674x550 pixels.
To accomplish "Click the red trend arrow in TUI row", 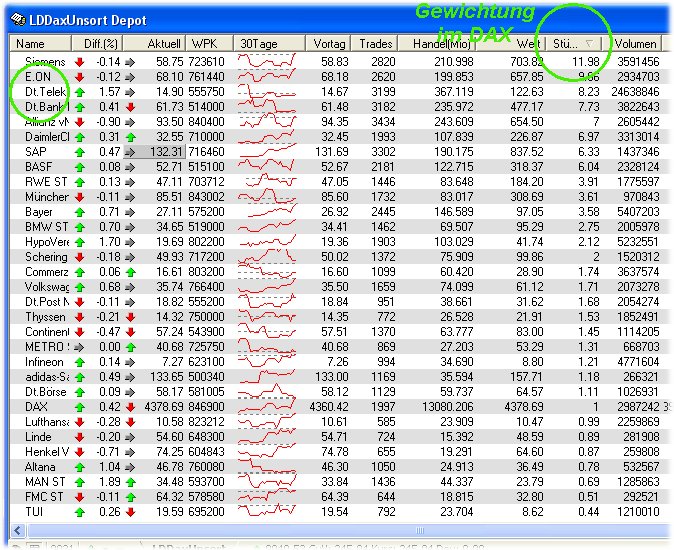I will coord(131,512).
